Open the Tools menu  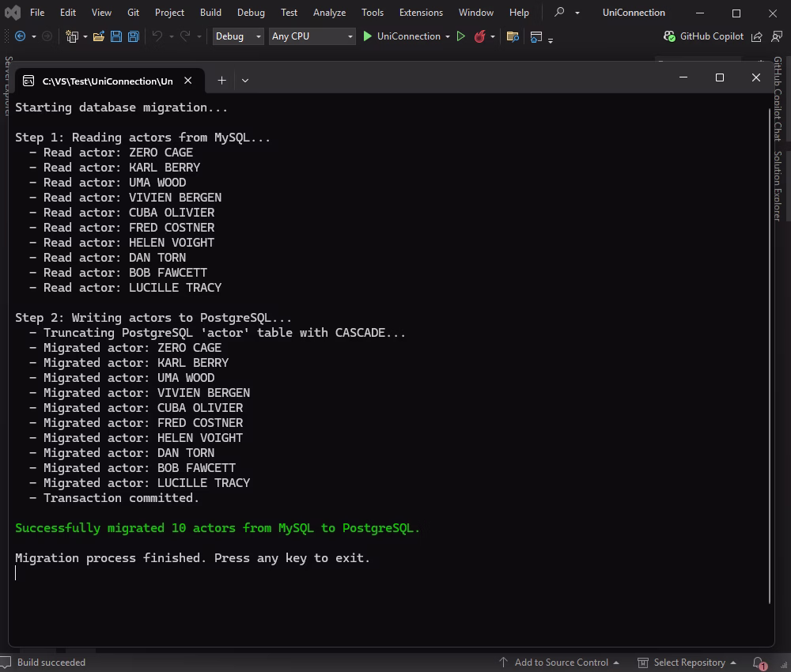(373, 13)
